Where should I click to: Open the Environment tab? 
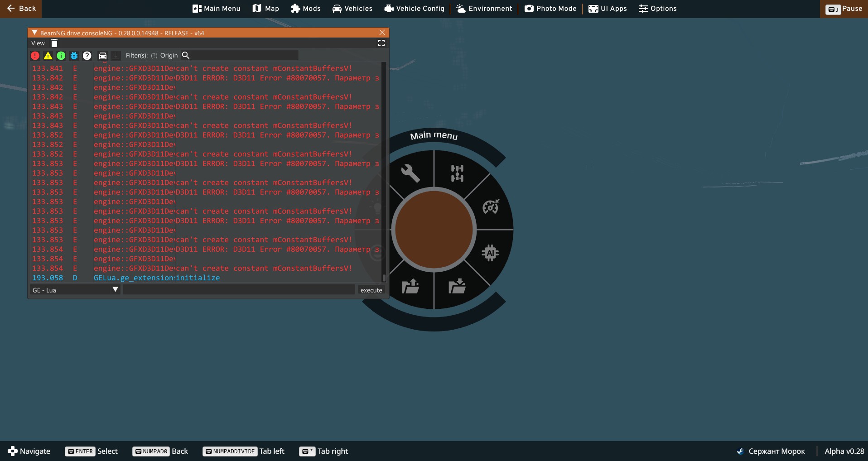tap(484, 9)
